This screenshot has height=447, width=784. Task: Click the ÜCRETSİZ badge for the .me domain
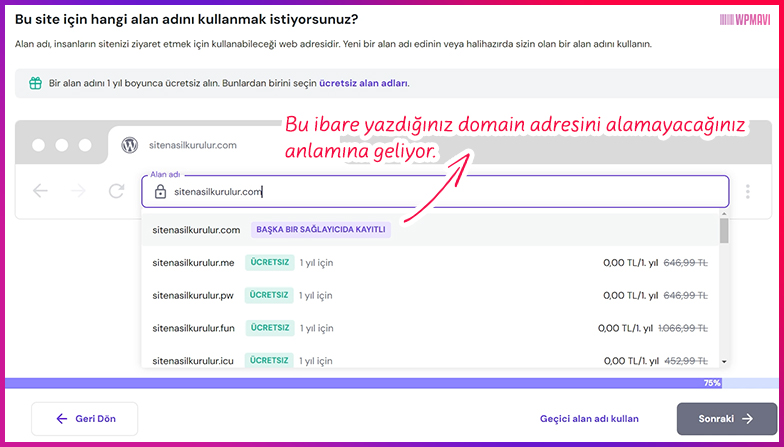[270, 262]
